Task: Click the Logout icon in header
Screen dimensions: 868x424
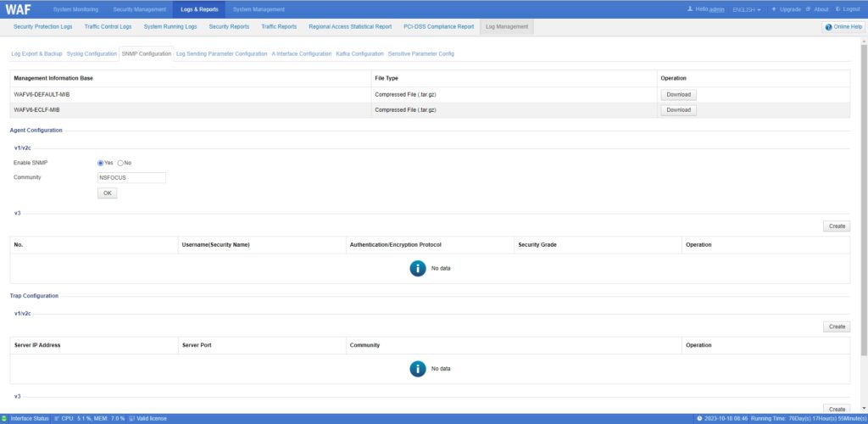Action: tap(838, 9)
